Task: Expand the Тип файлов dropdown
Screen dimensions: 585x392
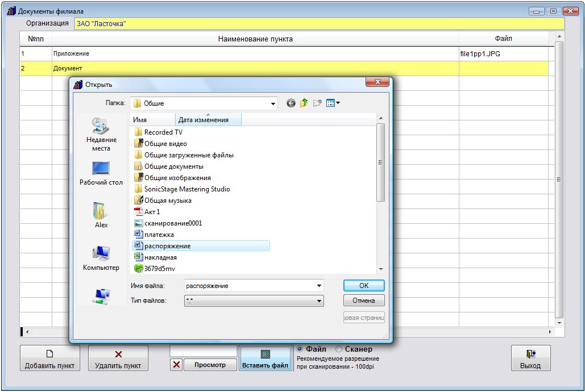Action: tap(319, 301)
